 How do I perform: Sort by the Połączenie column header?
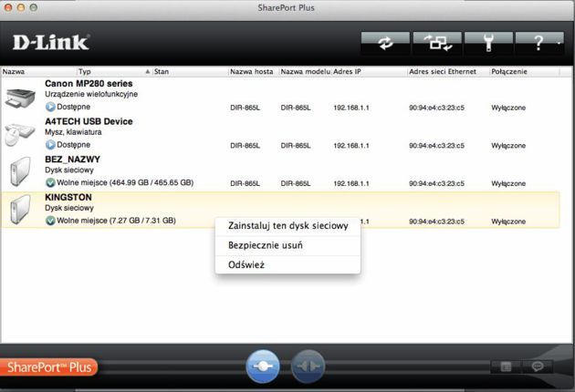[x=525, y=71]
